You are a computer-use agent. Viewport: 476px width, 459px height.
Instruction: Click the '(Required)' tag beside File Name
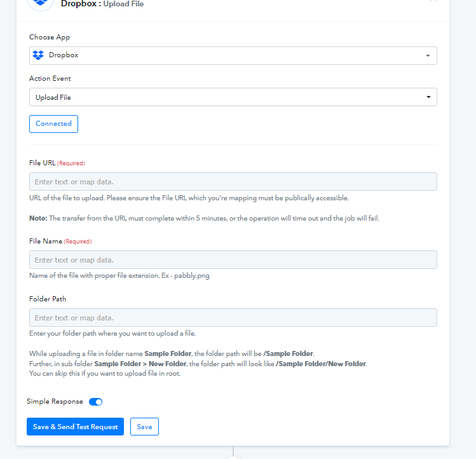coord(78,242)
